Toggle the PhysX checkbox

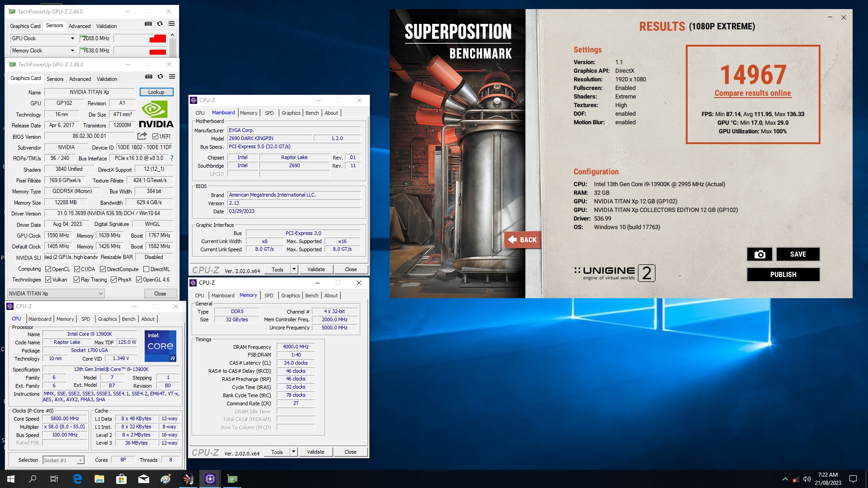[113, 280]
